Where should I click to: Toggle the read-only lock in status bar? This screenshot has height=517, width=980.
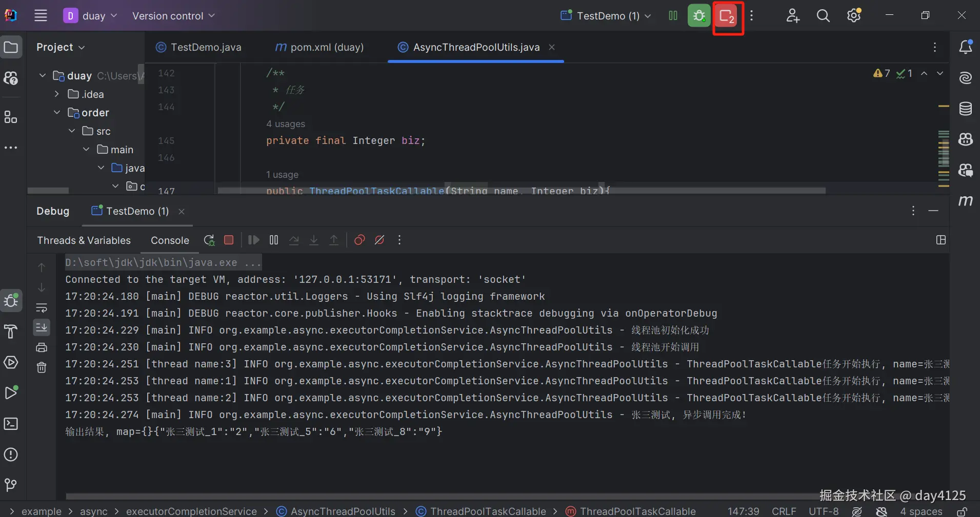click(962, 511)
